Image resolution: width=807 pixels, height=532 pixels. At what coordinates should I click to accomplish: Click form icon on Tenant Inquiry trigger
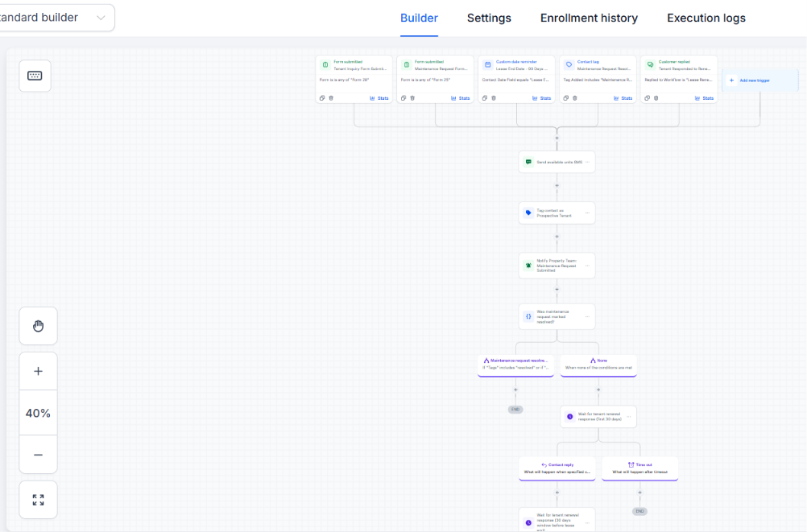click(325, 65)
